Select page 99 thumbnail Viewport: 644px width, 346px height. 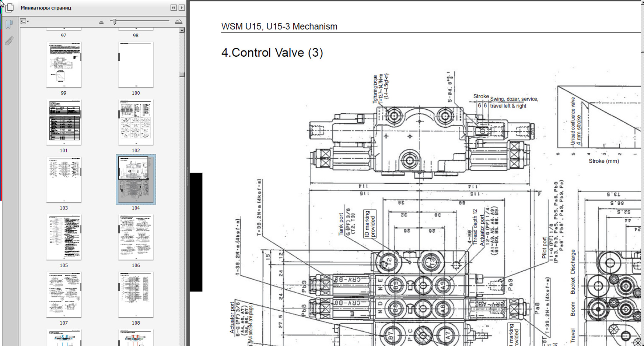(x=64, y=65)
